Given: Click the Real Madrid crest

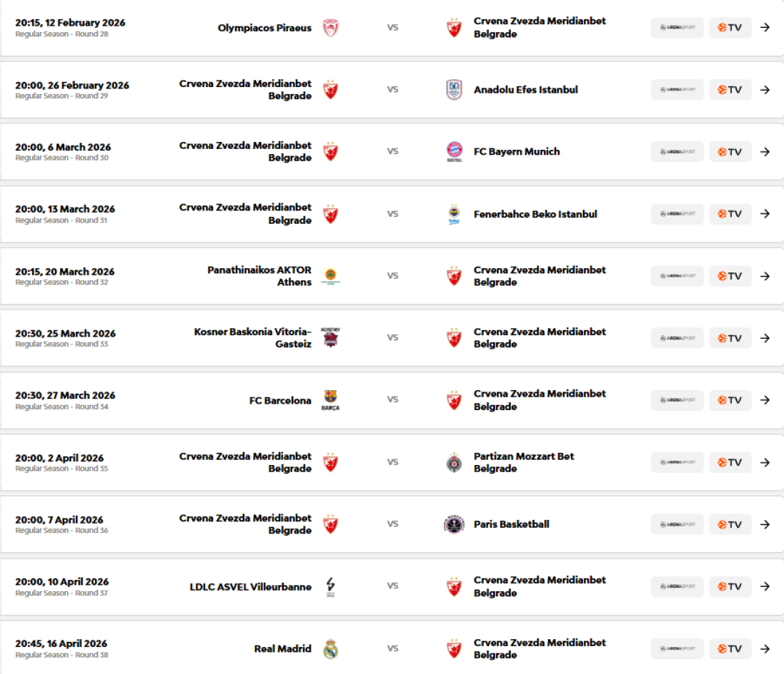Looking at the screenshot, I should (330, 648).
